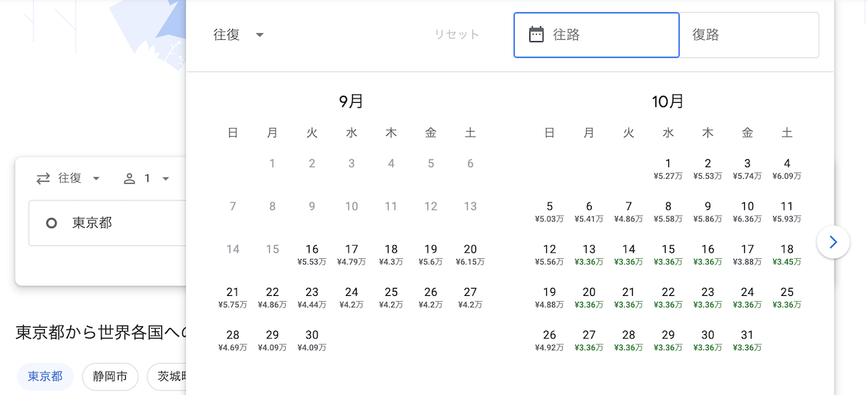Select October 7 at ¥4.86万
This screenshot has height=395, width=868.
pyautogui.click(x=629, y=211)
